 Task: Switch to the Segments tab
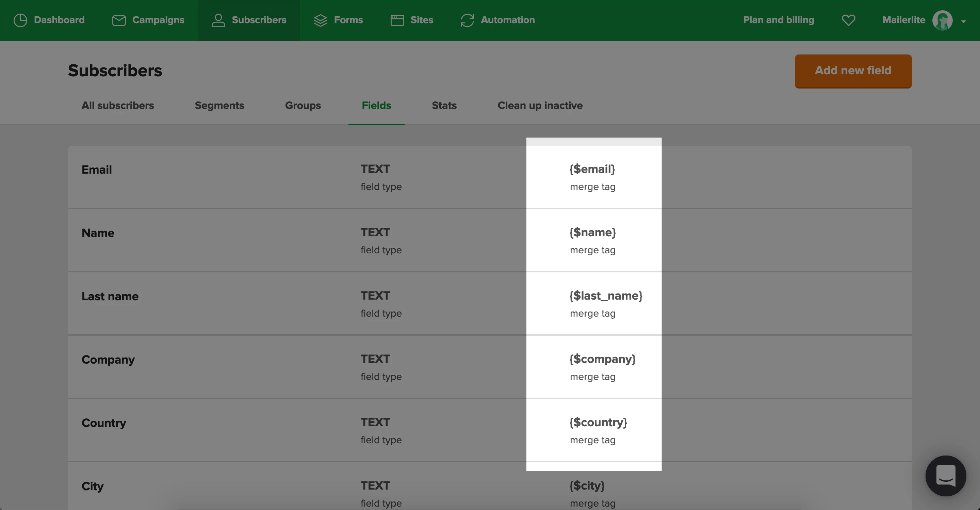219,106
